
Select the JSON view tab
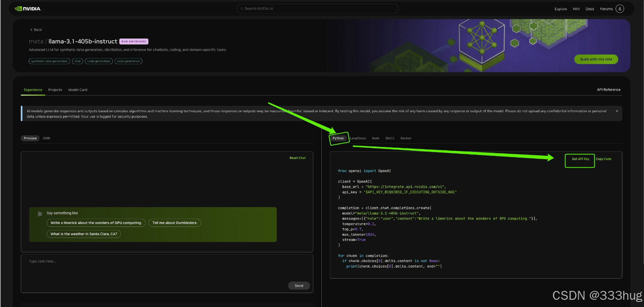coord(46,138)
